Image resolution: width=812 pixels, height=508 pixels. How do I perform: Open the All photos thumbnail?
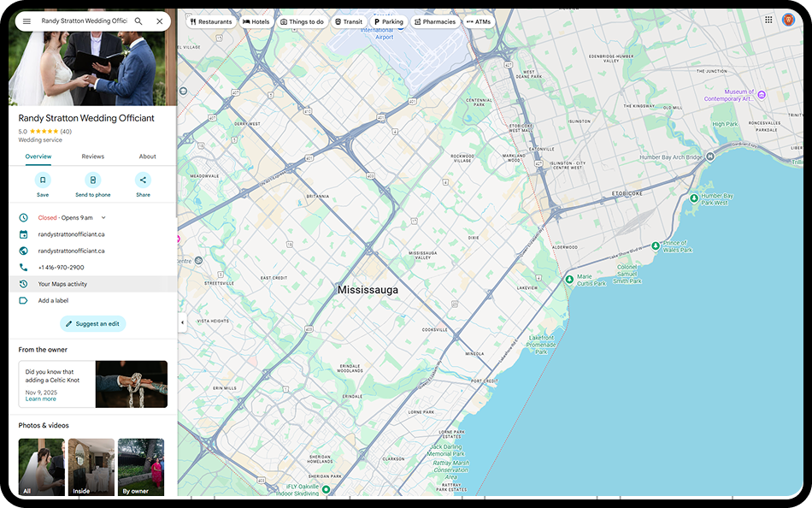coord(41,467)
